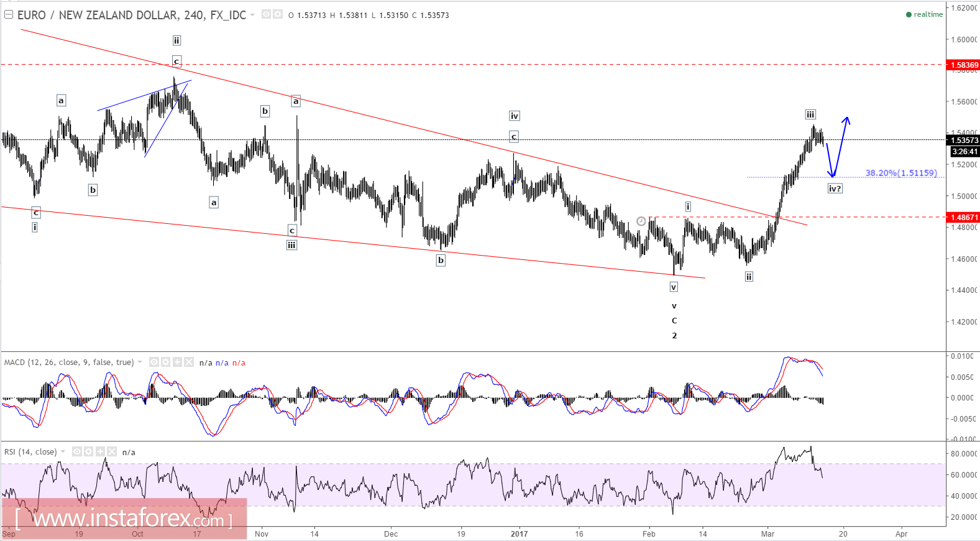
Task: Click the close price value 1.53573 in legend
Action: [x=434, y=16]
